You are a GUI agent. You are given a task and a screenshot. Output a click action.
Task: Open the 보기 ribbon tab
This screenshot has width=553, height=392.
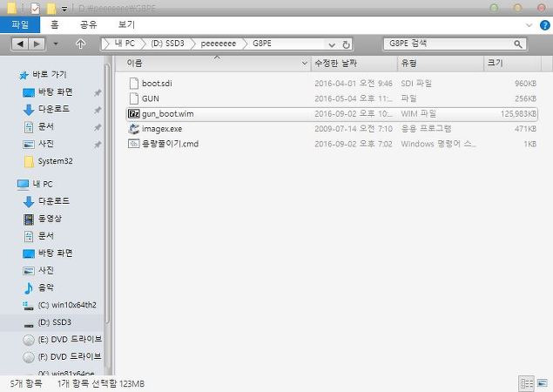[126, 24]
